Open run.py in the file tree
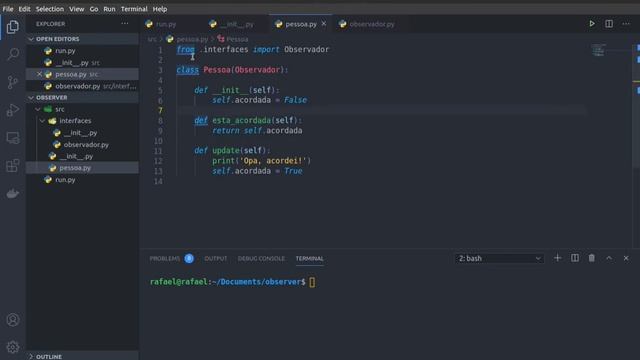640x360 pixels. (x=82, y=180)
